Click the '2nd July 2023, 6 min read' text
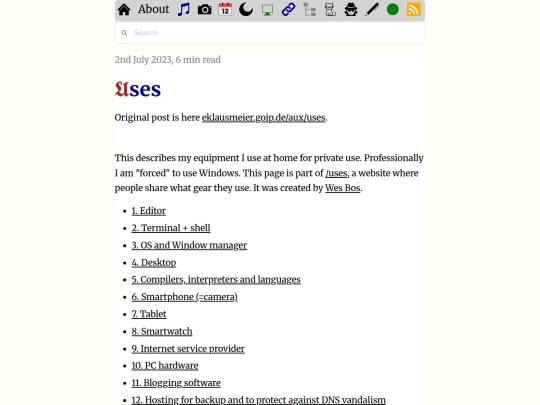 168,60
